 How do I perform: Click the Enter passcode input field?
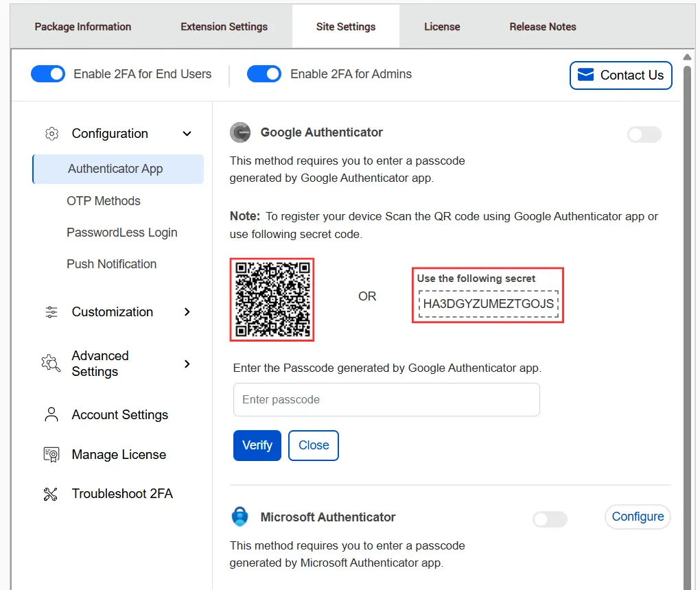[386, 399]
